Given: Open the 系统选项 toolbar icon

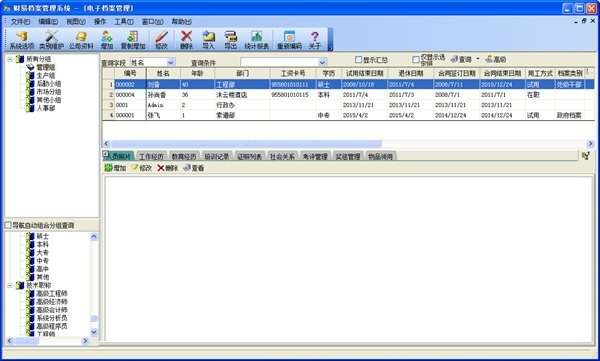Looking at the screenshot, I should 22,40.
